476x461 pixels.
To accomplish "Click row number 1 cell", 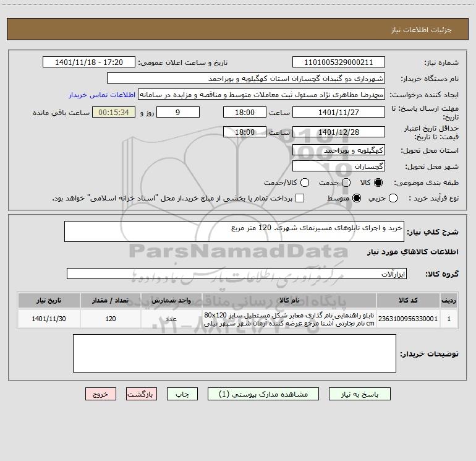I will [449, 319].
